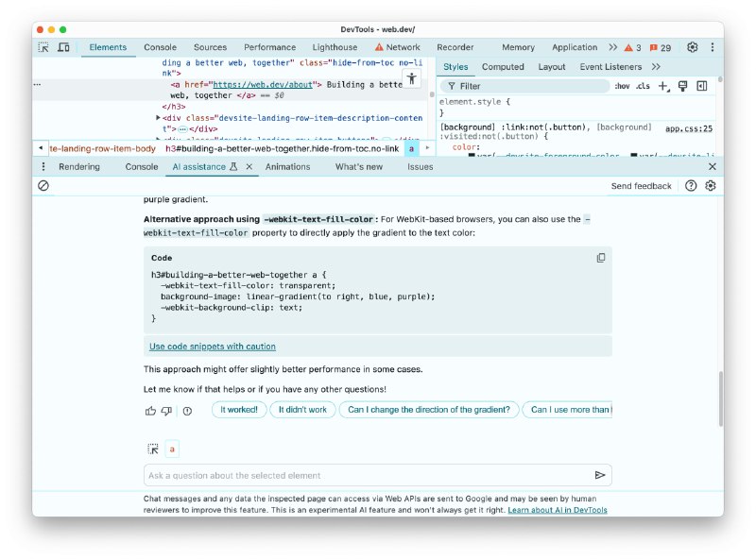756x559 pixels.
Task: Clear the AI assistance chat
Action: [x=43, y=186]
